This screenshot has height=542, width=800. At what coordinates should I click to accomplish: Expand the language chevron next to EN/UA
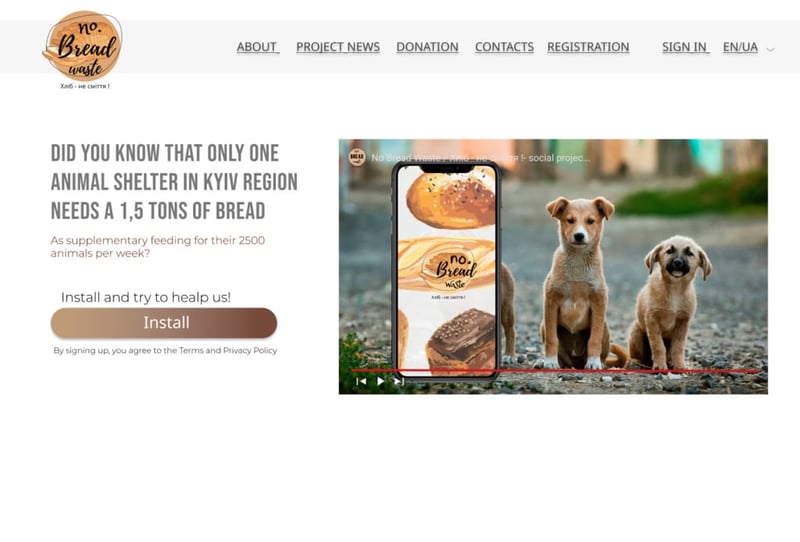pyautogui.click(x=770, y=50)
